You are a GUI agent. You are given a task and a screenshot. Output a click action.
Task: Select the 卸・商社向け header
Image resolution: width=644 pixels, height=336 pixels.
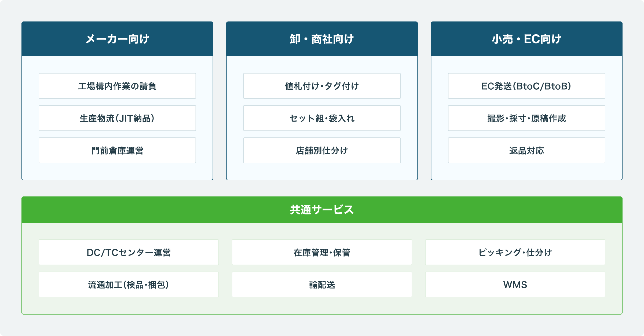322,39
